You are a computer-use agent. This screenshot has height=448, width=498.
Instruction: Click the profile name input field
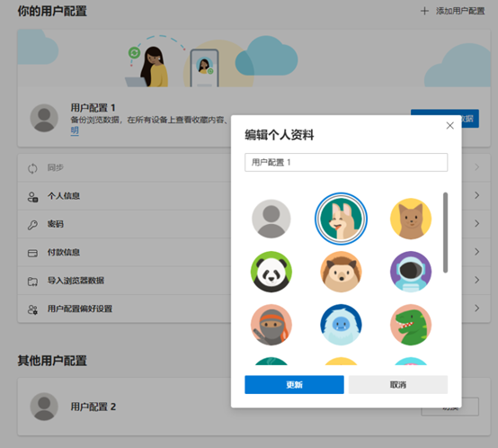pos(346,162)
